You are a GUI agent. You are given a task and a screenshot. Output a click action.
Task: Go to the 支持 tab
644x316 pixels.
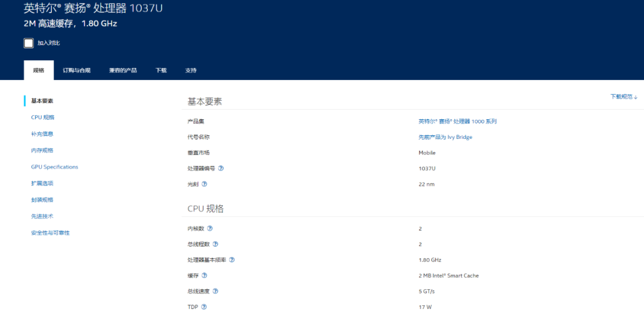click(x=191, y=70)
